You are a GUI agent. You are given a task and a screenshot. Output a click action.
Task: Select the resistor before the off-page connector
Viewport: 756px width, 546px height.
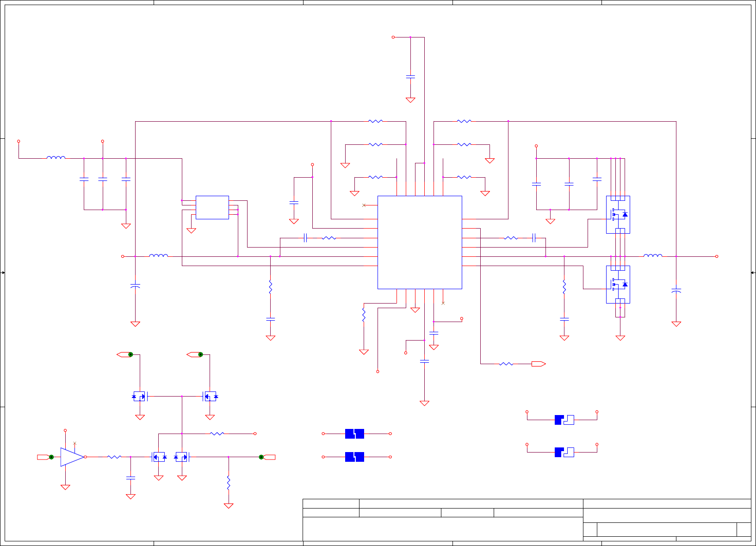506,364
